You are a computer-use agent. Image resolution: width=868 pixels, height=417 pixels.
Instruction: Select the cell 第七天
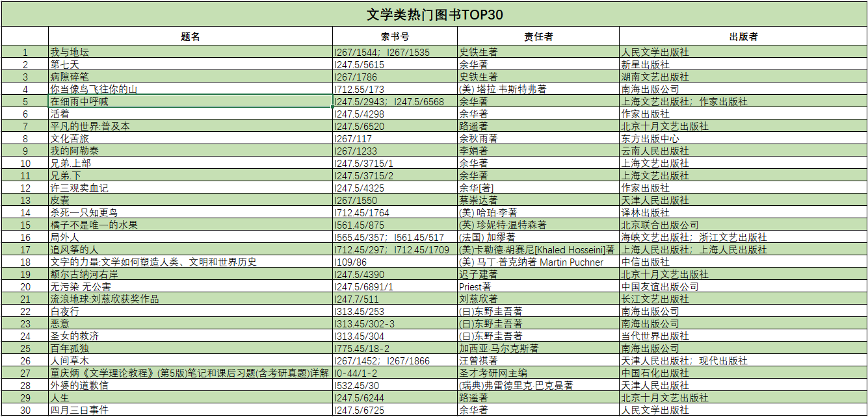pos(191,65)
